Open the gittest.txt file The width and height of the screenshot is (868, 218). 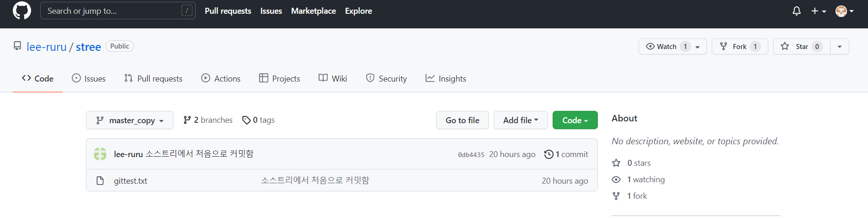click(130, 181)
